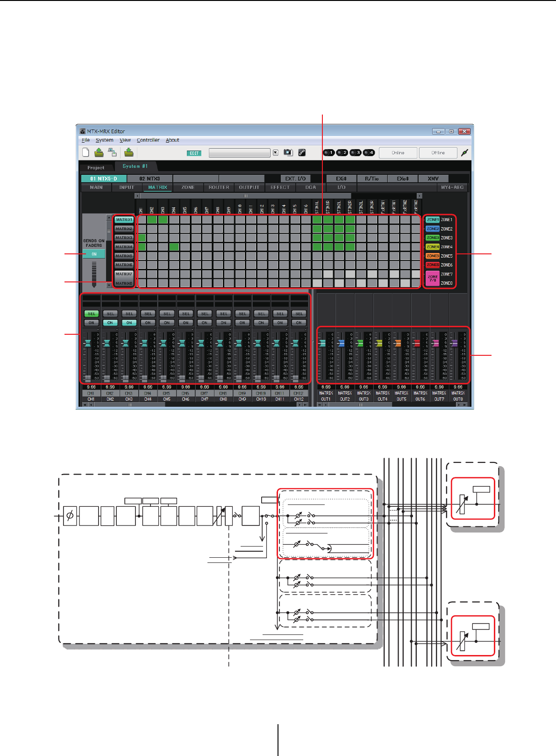556x756 pixels.
Task: Select system indicator number 4
Action: point(369,153)
